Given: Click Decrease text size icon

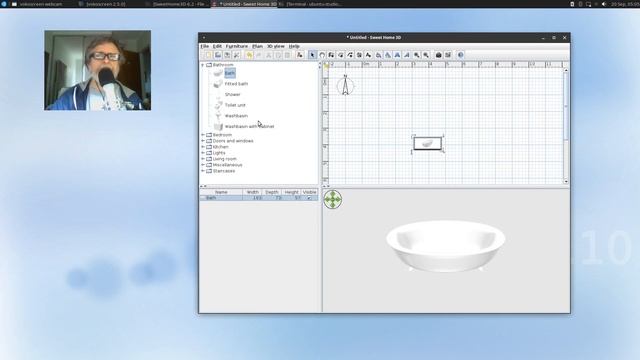Looking at the screenshot, I should tap(388, 55).
